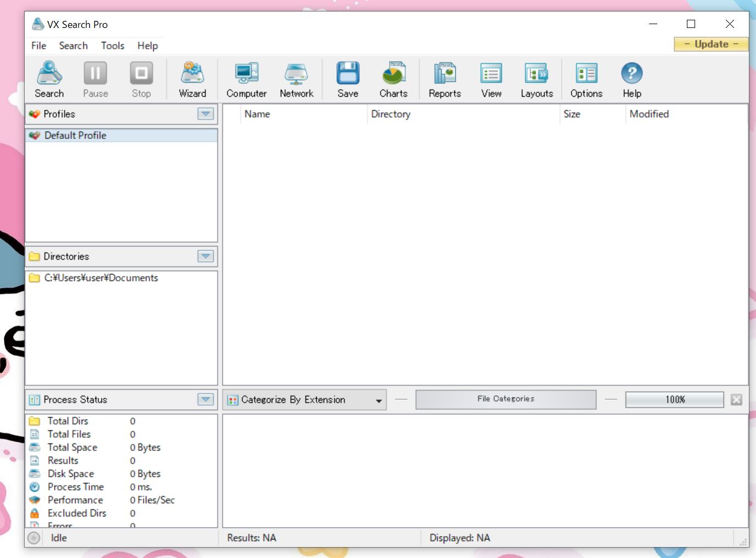The width and height of the screenshot is (756, 558).
Task: Open the Network search icon
Action: coord(296,73)
